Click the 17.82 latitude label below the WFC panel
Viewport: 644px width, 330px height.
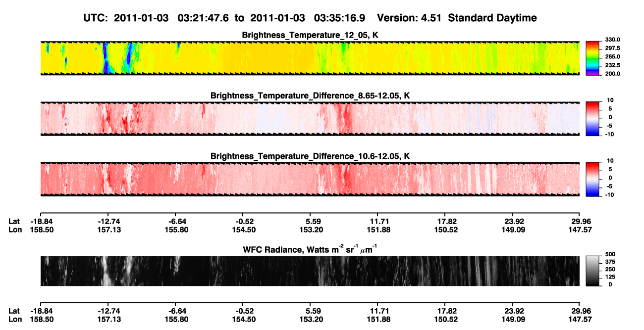(x=444, y=311)
